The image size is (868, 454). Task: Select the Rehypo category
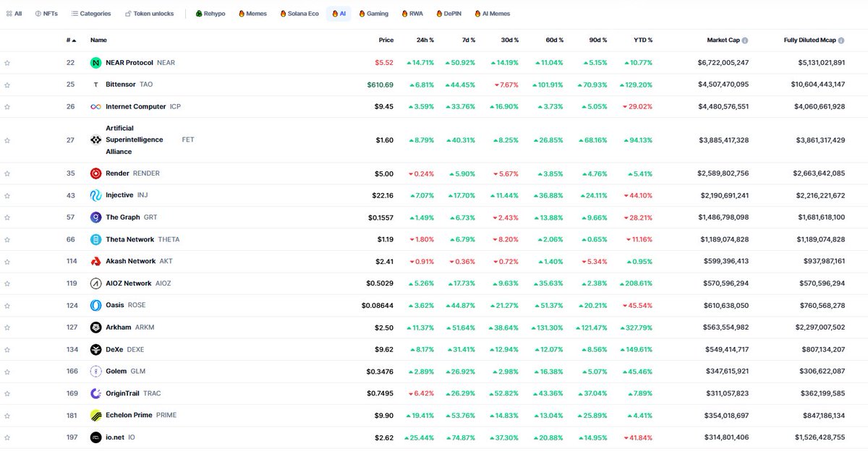[x=210, y=14]
